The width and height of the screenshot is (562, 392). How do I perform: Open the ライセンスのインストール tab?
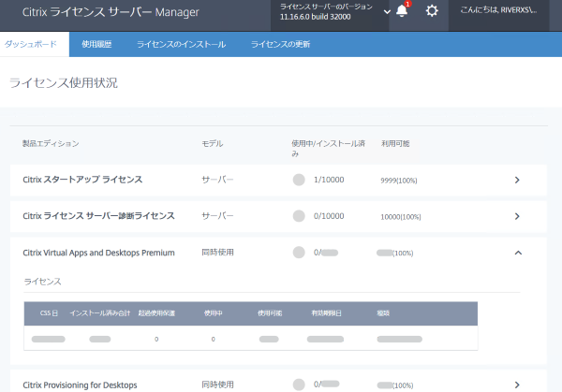tap(182, 44)
